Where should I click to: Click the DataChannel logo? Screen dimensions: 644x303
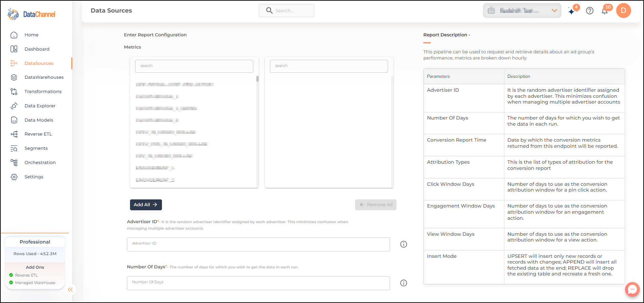(31, 14)
